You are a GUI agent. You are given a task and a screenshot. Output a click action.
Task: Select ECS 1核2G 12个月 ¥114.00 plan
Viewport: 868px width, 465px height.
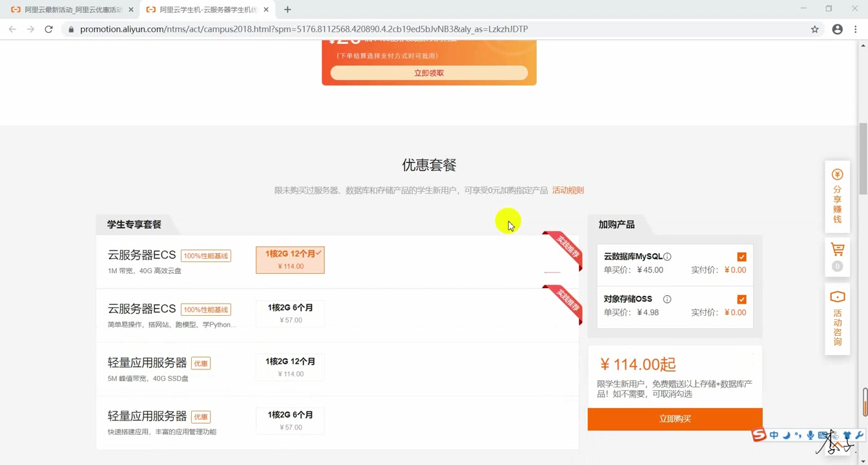point(290,260)
